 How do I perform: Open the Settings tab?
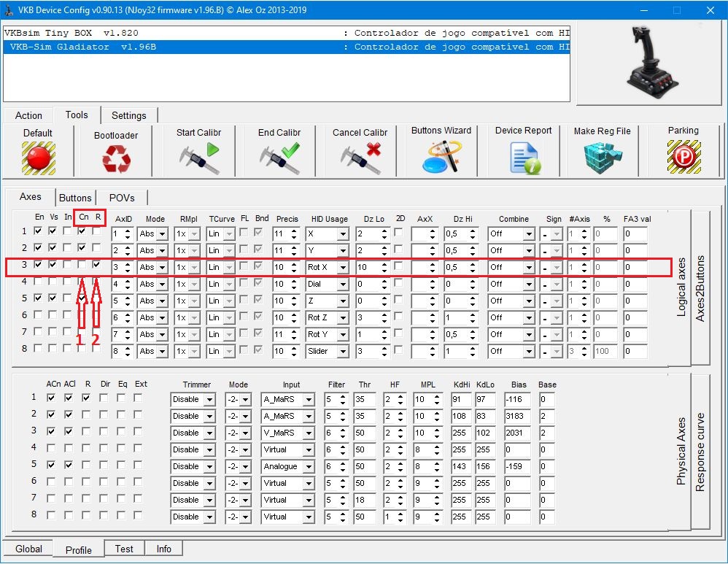click(129, 115)
